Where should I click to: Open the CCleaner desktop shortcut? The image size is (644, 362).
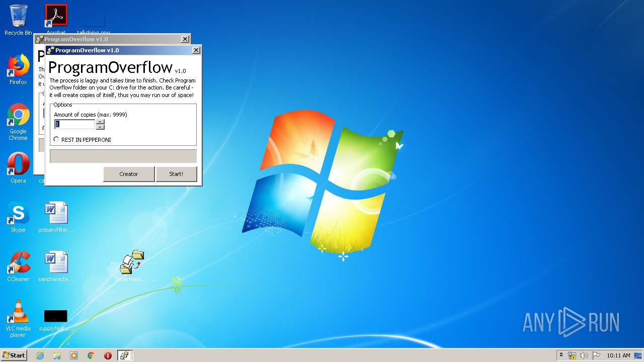tap(18, 266)
